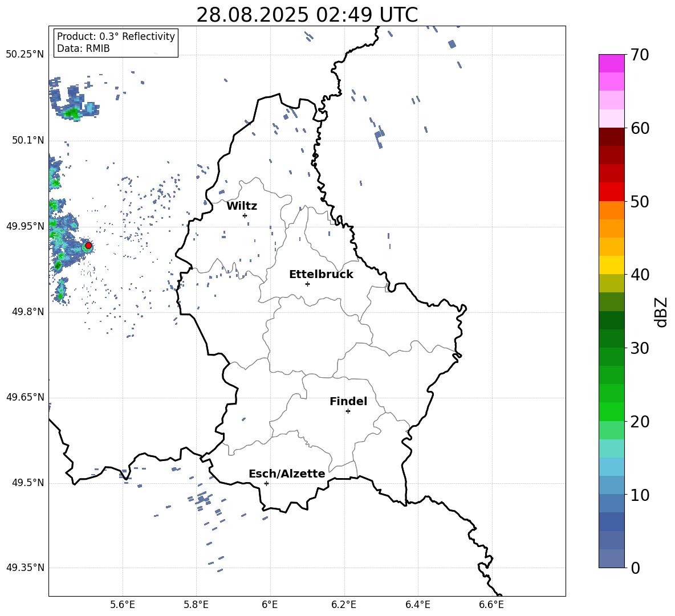The height and width of the screenshot is (616, 675).
Task: Click the 5.6°E longitude label
Action: click(123, 605)
